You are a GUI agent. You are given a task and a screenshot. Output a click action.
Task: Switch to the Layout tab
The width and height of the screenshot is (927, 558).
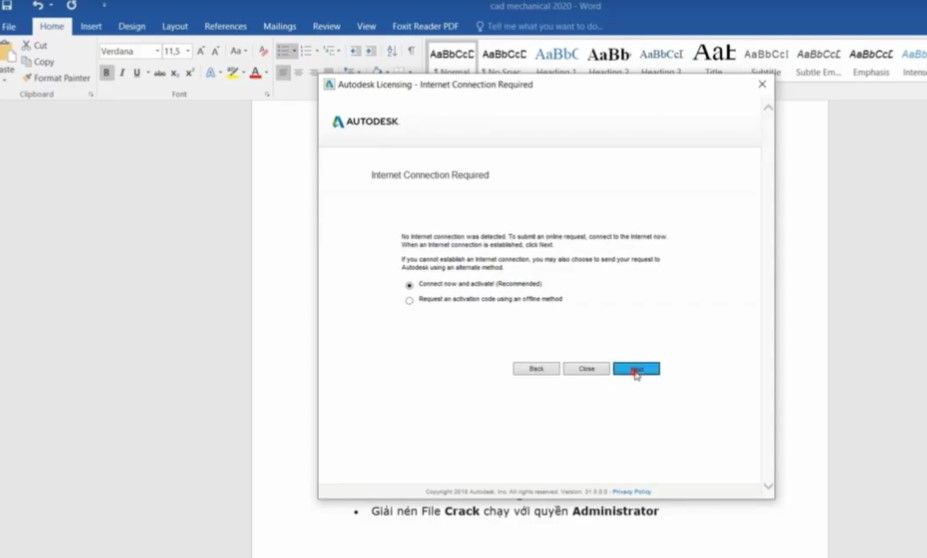tap(174, 27)
